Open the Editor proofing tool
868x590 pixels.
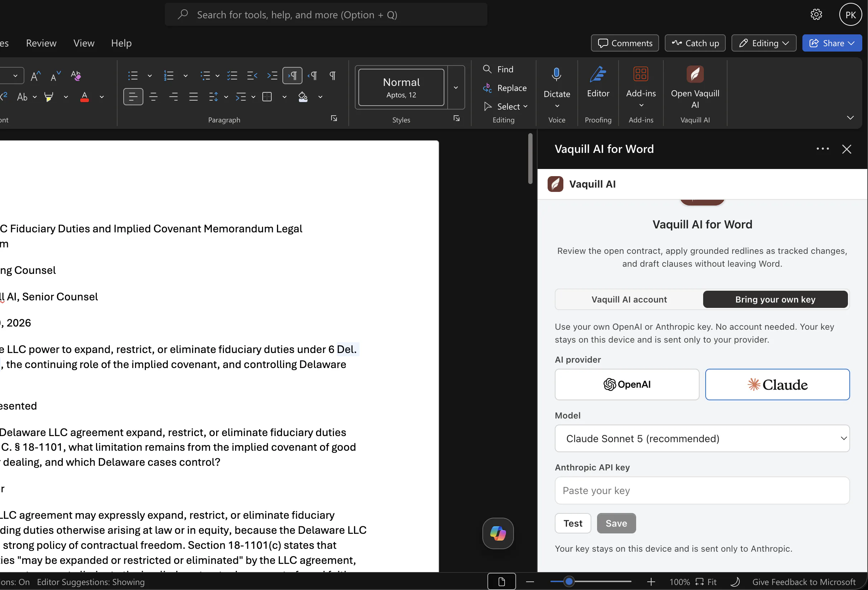point(598,82)
